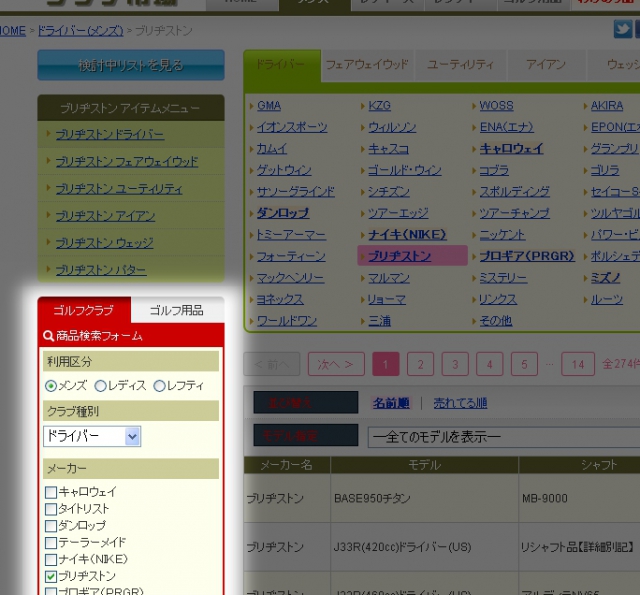Image resolution: width=640 pixels, height=595 pixels.
Task: Go to results page 4
Action: point(490,364)
